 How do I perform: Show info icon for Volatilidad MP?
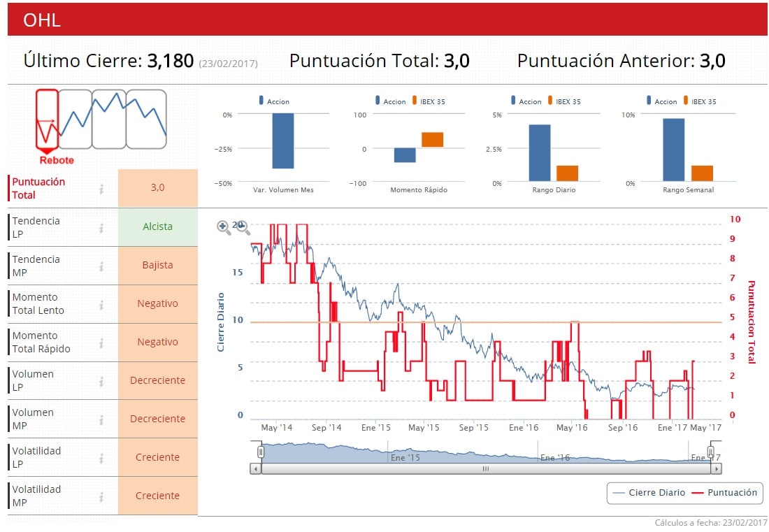[101, 497]
